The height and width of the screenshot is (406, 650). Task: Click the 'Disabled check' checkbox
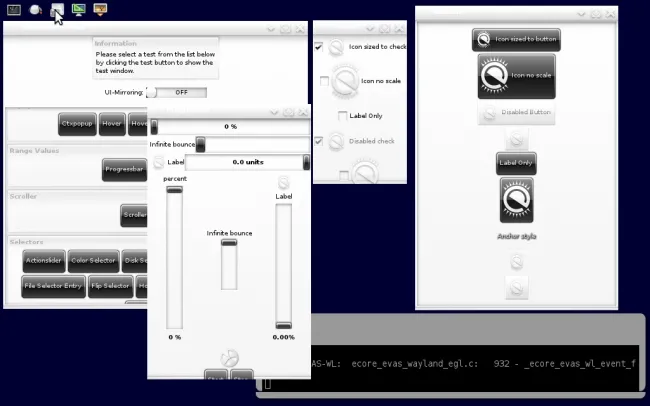click(318, 141)
